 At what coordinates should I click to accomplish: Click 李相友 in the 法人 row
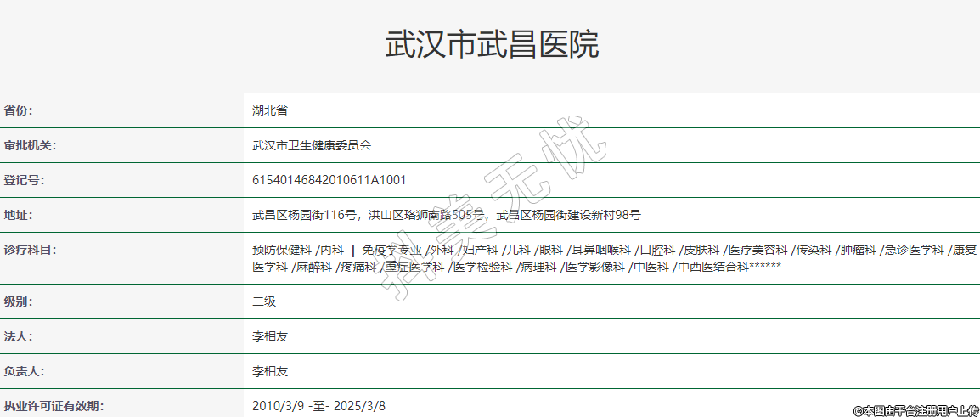pyautogui.click(x=270, y=336)
